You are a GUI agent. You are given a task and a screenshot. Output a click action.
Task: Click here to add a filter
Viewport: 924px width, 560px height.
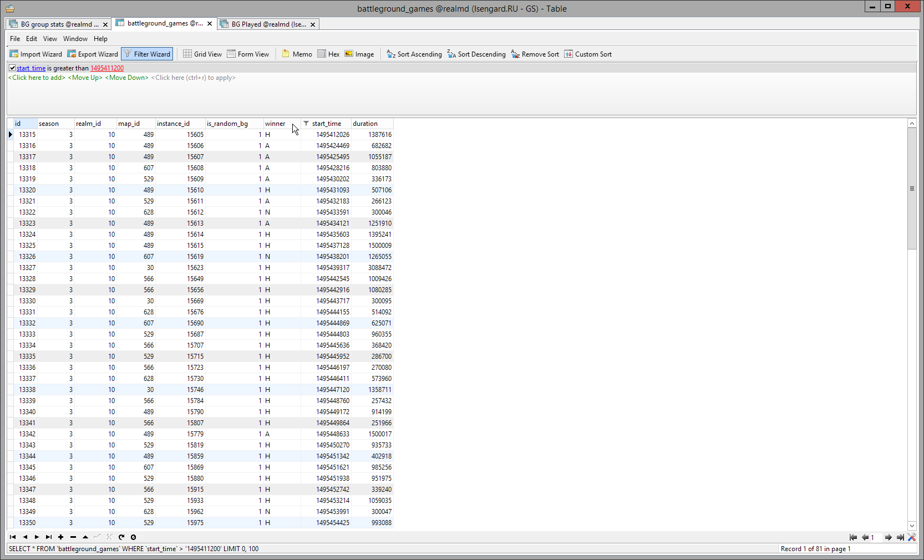(x=37, y=78)
